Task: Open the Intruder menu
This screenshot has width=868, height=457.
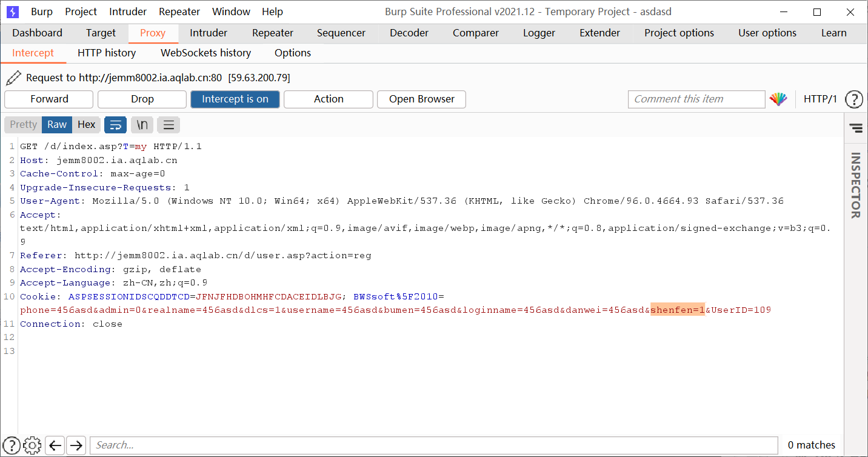Action: pyautogui.click(x=128, y=12)
